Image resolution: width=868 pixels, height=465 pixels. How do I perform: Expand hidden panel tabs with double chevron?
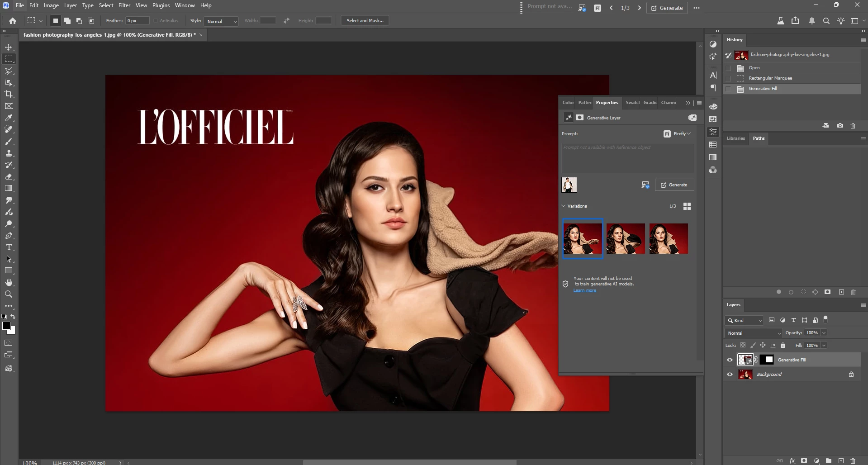pos(688,103)
